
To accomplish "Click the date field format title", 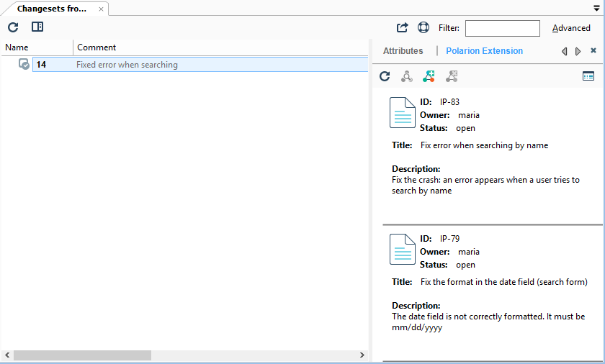I will point(504,282).
